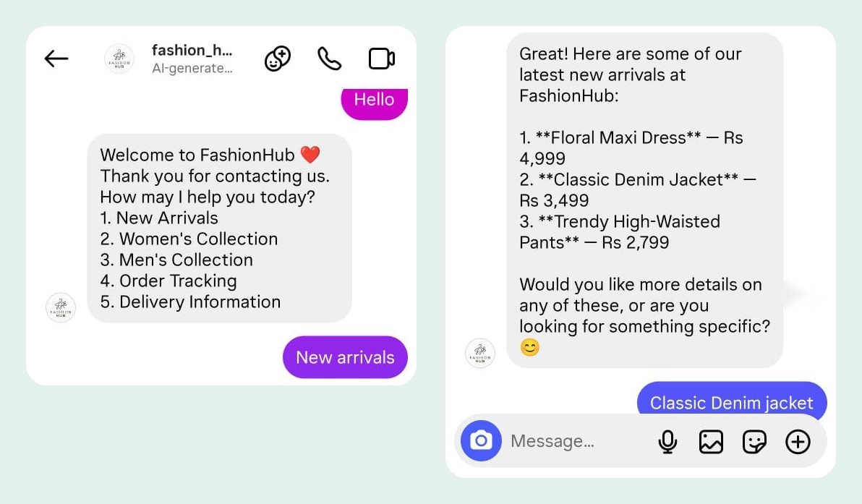The width and height of the screenshot is (862, 504).
Task: Record a voice message with microphone icon
Action: tap(667, 441)
